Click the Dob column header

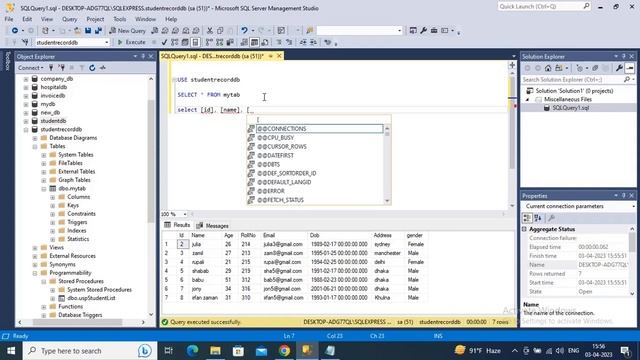point(314,235)
